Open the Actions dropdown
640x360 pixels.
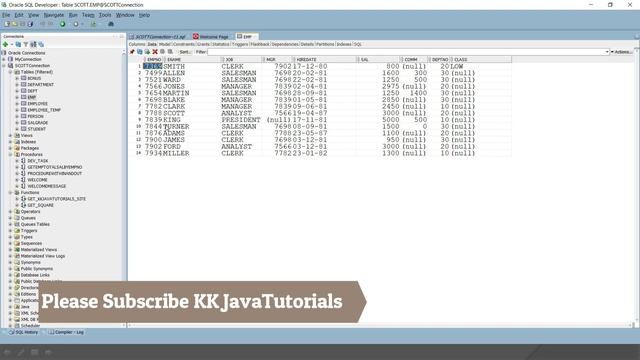pos(622,52)
